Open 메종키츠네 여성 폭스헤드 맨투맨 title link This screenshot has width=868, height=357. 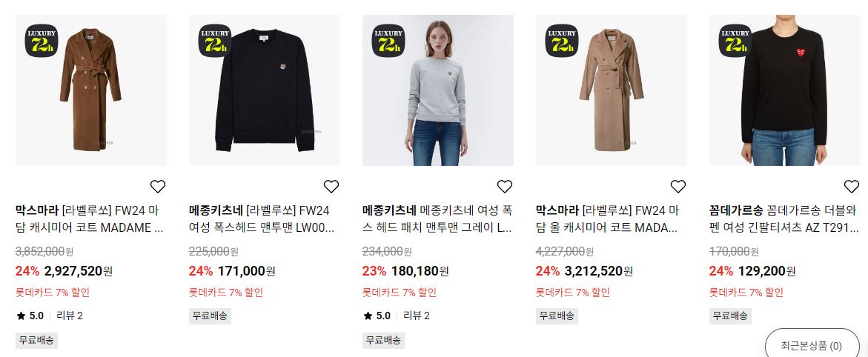(265, 218)
